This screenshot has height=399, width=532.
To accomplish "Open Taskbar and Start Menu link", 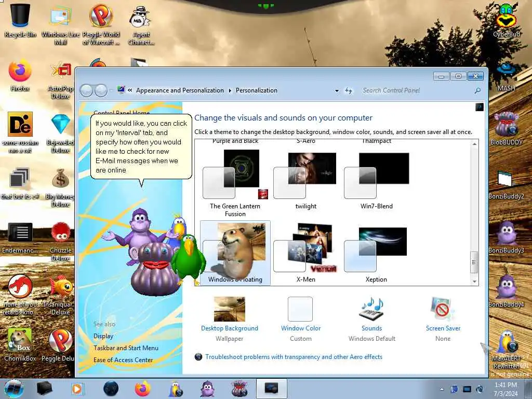I will [126, 348].
